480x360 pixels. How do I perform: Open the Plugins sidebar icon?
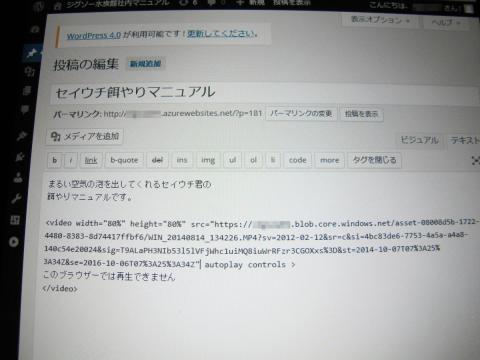pos(20,156)
